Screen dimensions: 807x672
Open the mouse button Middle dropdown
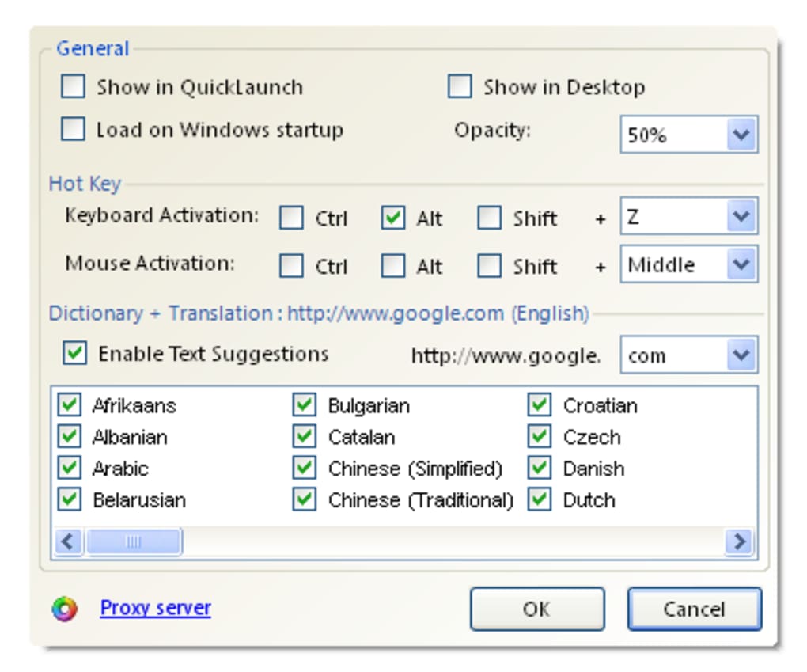tap(741, 265)
